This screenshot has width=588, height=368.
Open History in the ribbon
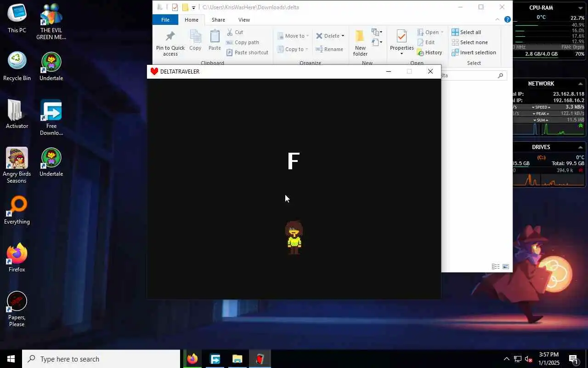tap(430, 52)
